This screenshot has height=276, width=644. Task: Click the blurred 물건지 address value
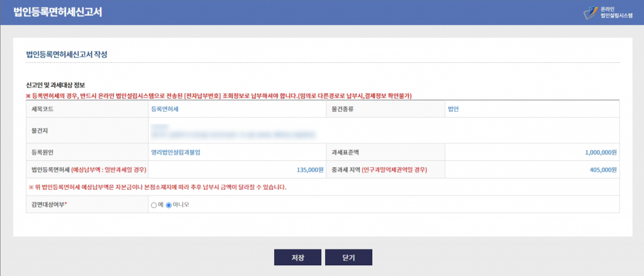pyautogui.click(x=233, y=131)
